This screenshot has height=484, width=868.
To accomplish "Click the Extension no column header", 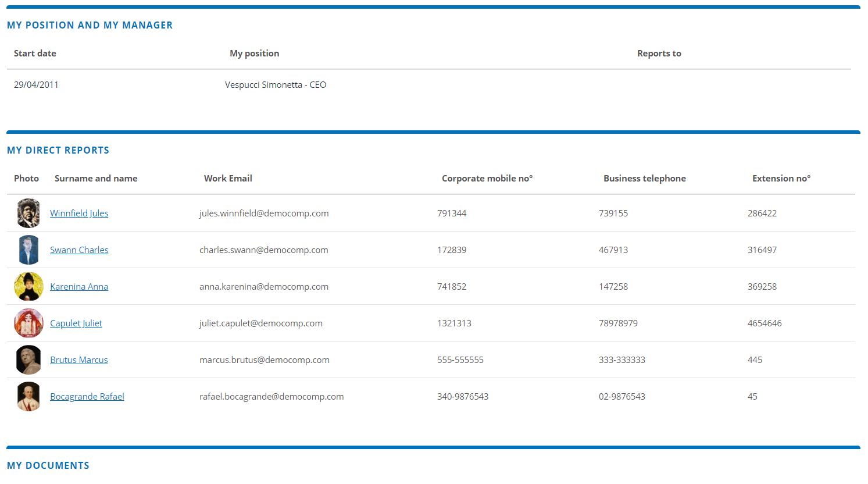I will 781,178.
